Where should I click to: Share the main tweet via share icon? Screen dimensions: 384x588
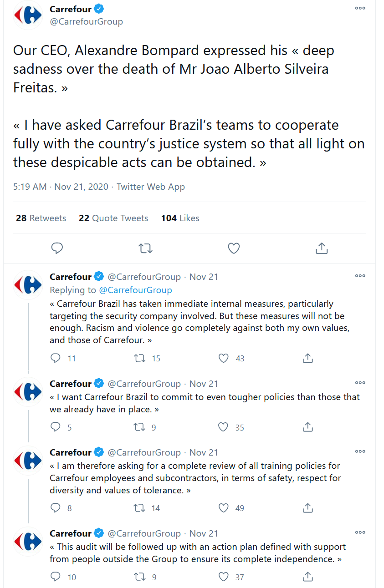pyautogui.click(x=322, y=248)
